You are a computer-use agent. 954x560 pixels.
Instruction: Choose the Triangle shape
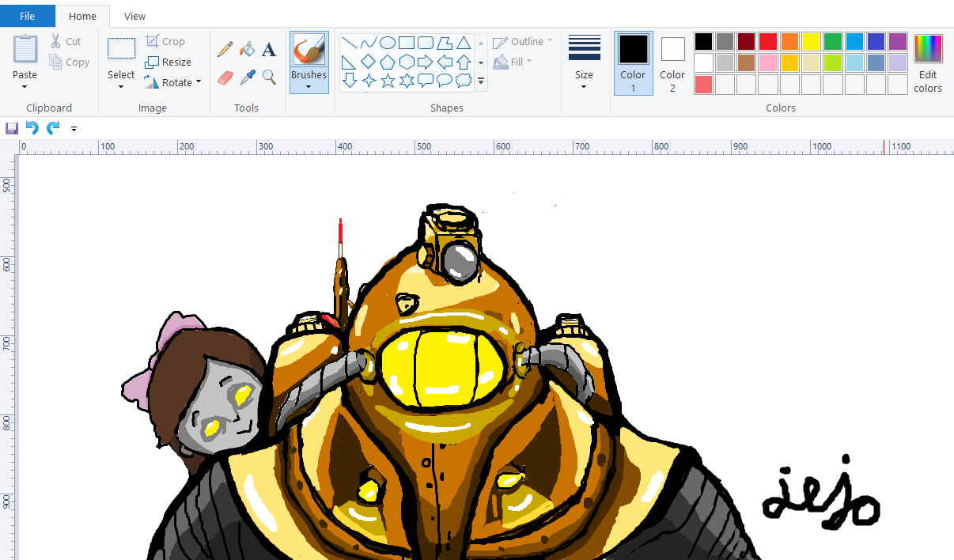pyautogui.click(x=464, y=43)
